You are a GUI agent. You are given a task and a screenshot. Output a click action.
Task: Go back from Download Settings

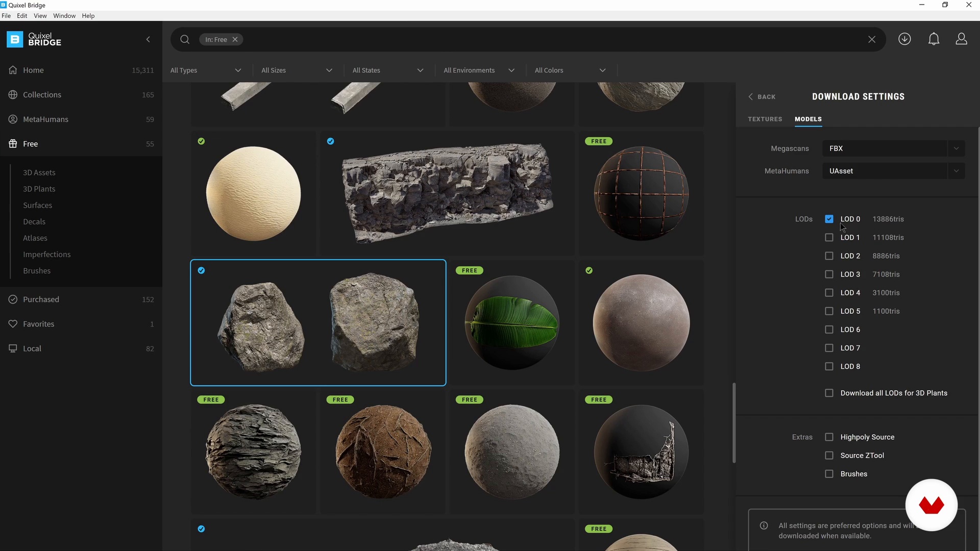(x=762, y=96)
